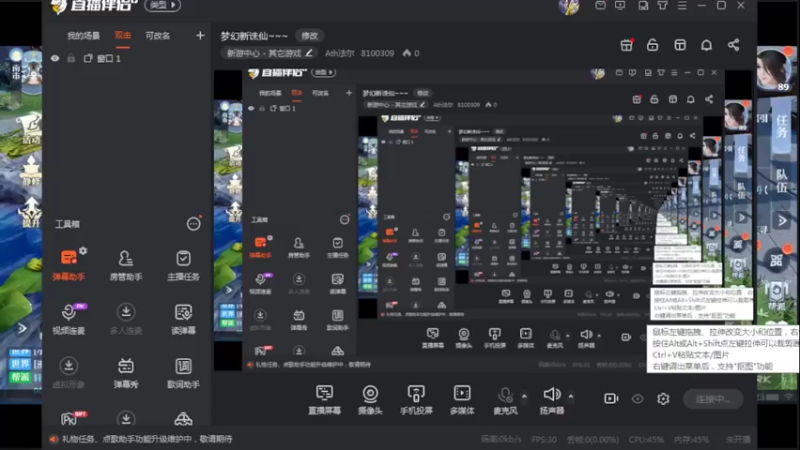The height and width of the screenshot is (450, 800).
Task: Click the 内存:45% status entry
Action: pos(692,439)
